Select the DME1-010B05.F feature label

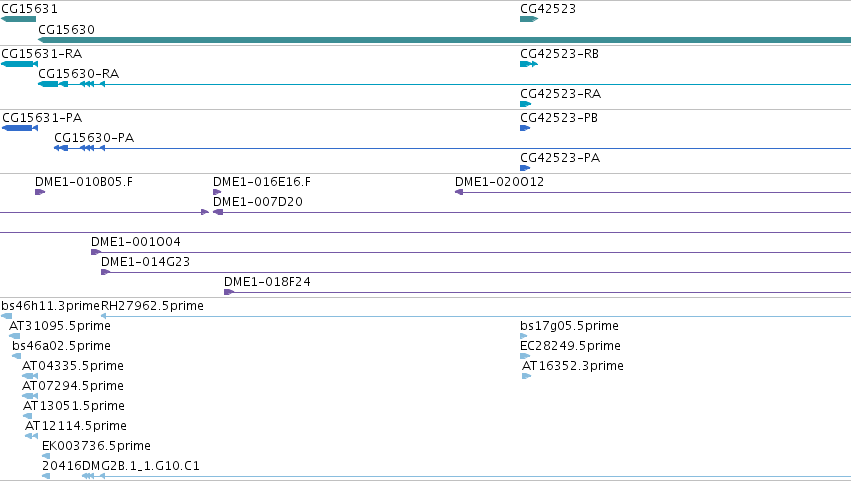(x=84, y=182)
